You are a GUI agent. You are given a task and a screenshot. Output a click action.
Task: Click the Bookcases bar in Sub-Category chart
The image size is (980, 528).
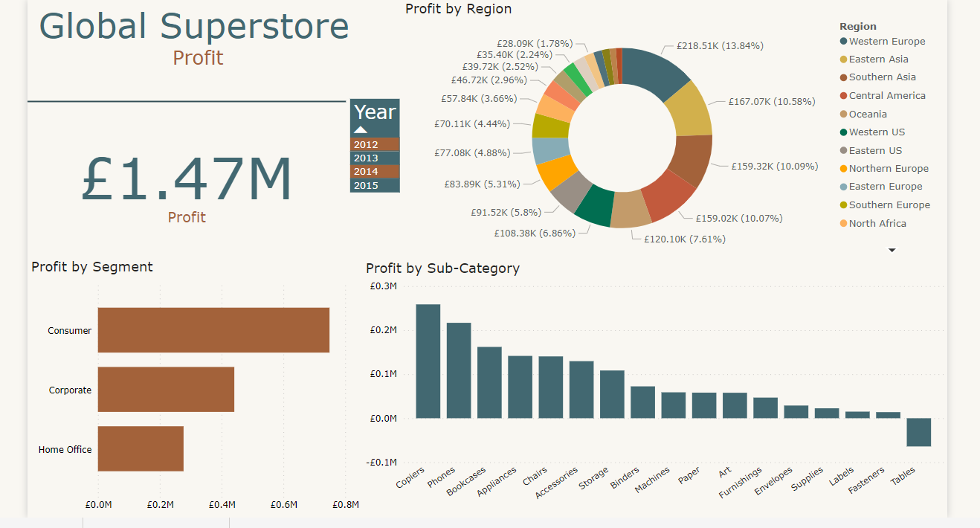coord(489,382)
